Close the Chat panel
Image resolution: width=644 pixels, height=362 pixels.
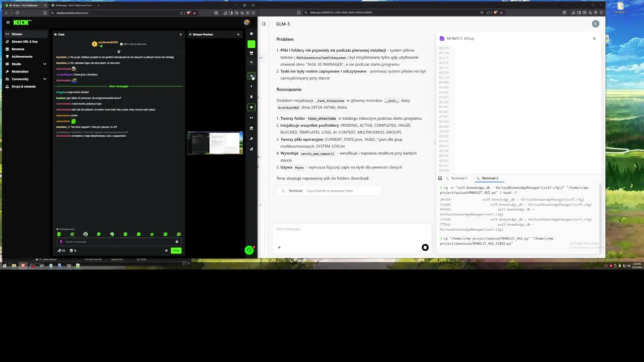(181, 34)
